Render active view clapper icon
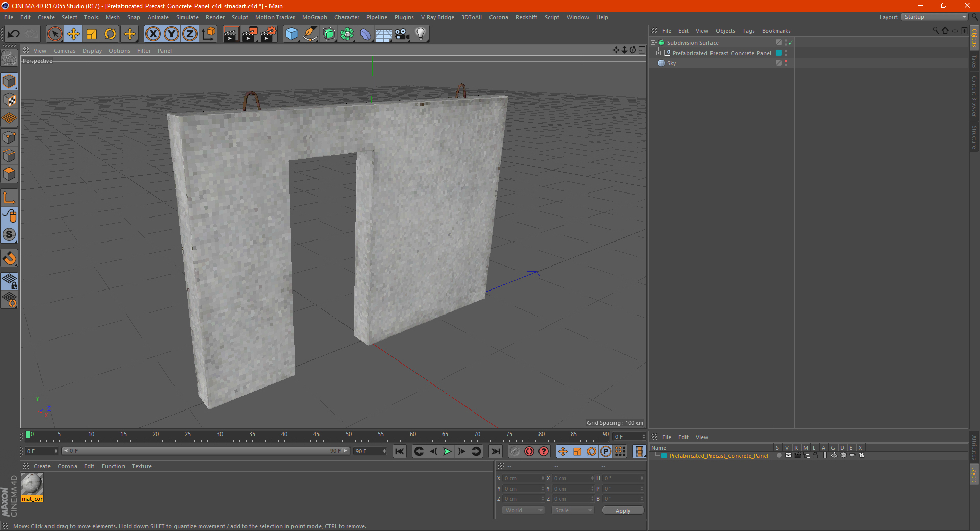The image size is (980, 531). (231, 34)
